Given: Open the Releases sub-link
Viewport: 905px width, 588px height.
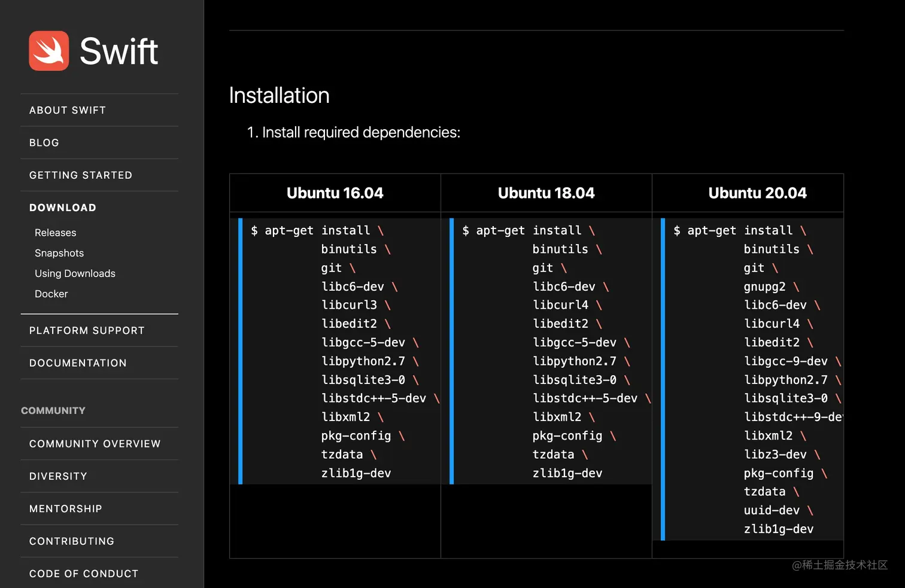Looking at the screenshot, I should [x=56, y=233].
